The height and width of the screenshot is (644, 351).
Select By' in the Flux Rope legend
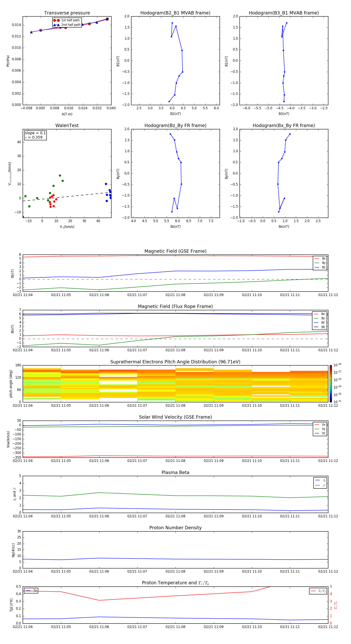click(320, 318)
